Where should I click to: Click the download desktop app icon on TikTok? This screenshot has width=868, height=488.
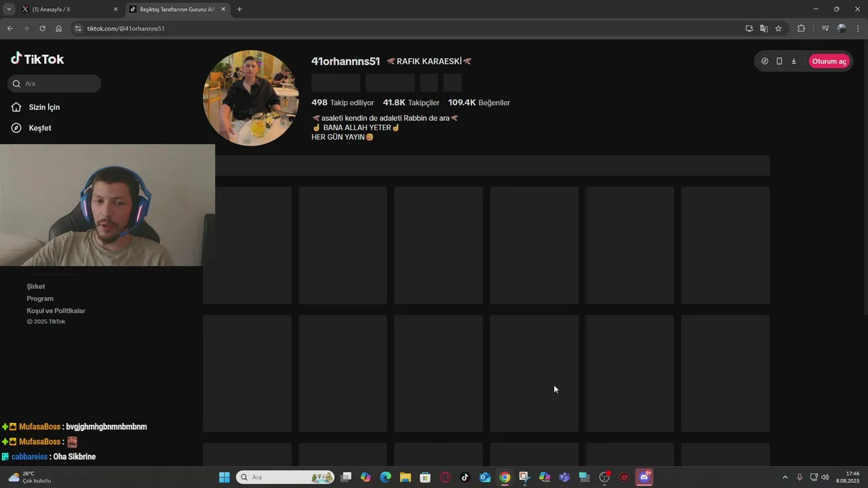tap(793, 61)
